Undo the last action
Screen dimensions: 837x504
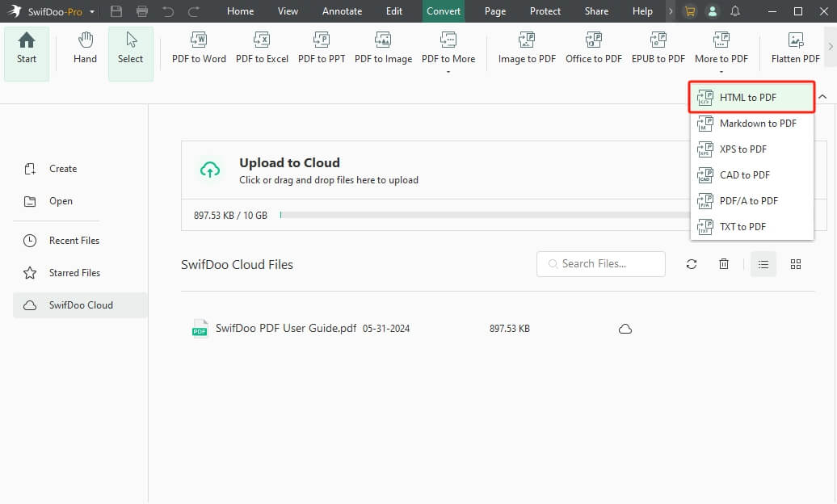click(168, 11)
